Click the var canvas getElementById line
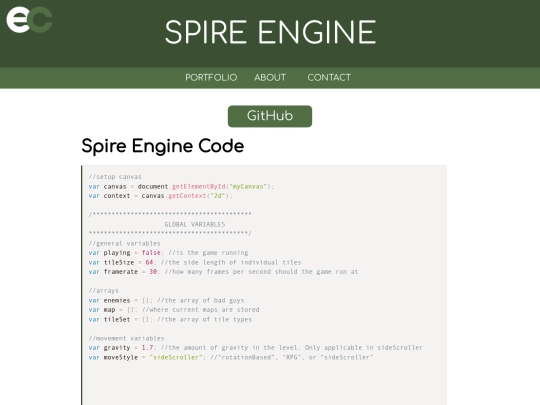 coord(181,186)
